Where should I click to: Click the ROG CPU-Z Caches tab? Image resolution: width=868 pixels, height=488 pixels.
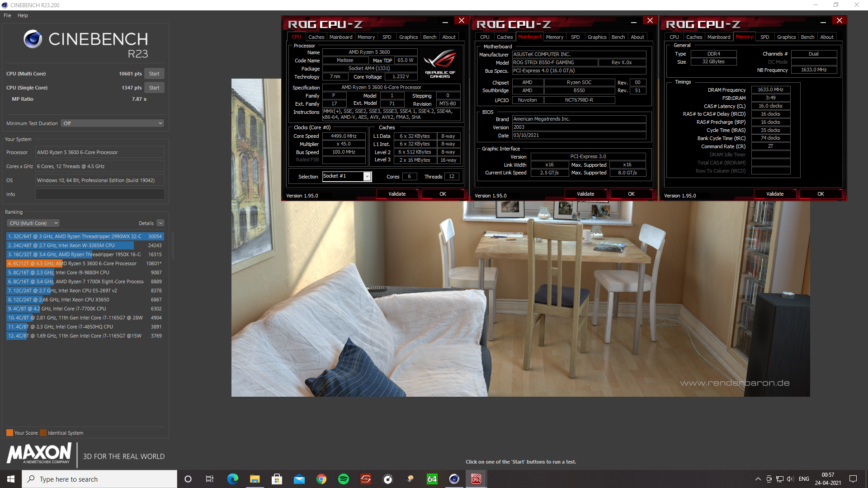(315, 37)
